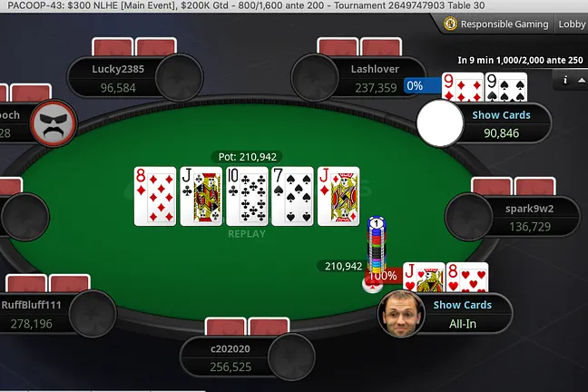This screenshot has height=392, width=588.
Task: Click Show Cards under the pocket nines
Action: coord(502,115)
